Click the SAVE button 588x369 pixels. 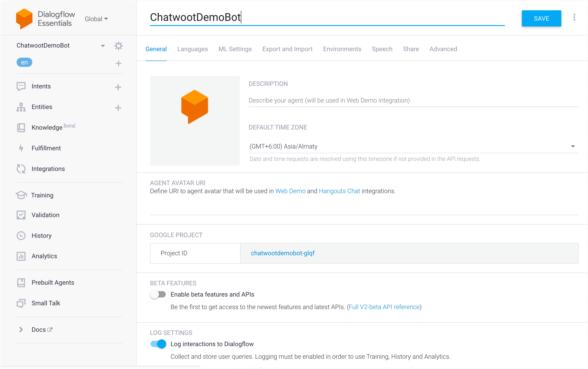(x=541, y=18)
